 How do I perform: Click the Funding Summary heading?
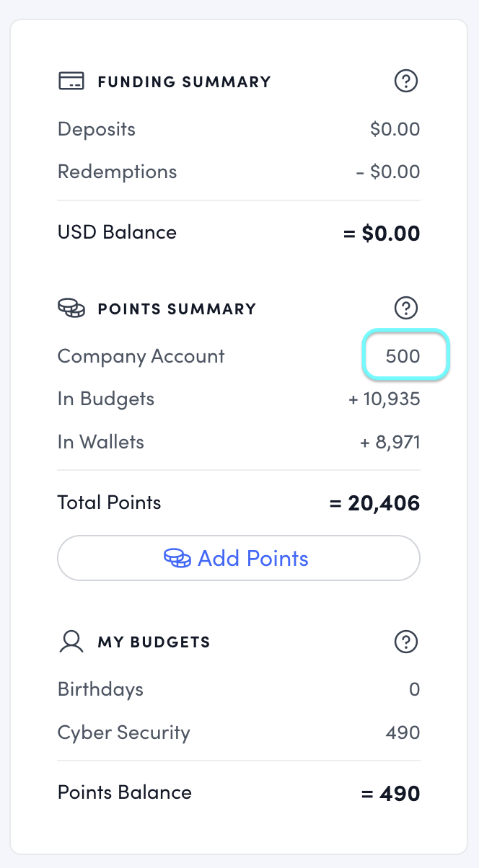pos(184,81)
